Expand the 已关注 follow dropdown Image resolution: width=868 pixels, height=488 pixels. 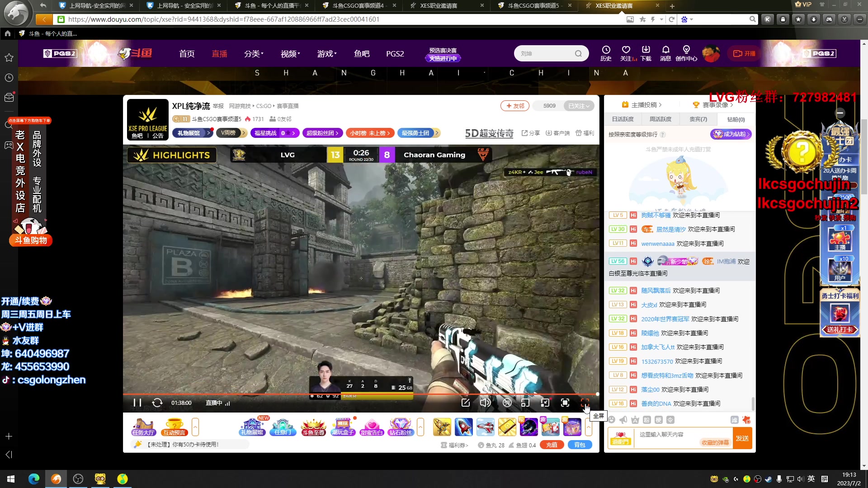pos(579,106)
